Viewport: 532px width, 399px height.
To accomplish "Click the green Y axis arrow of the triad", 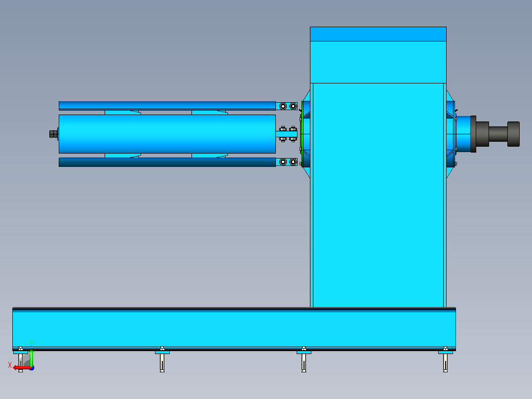I will [x=31, y=358].
